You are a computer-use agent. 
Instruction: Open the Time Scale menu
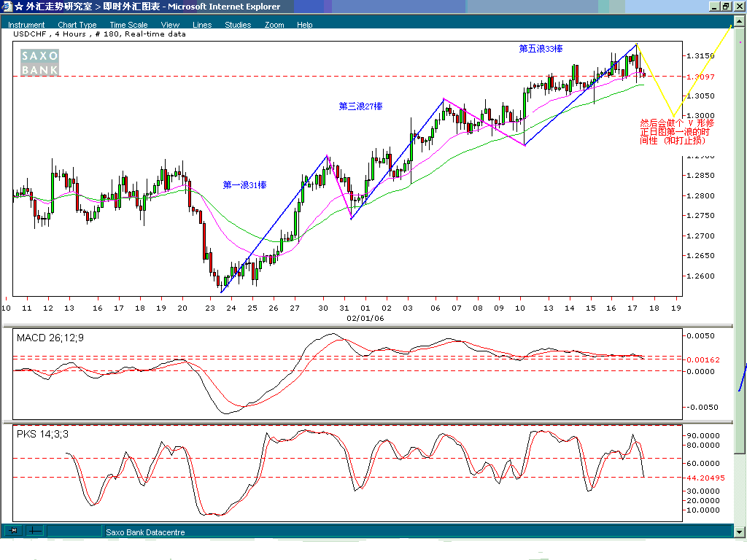128,25
